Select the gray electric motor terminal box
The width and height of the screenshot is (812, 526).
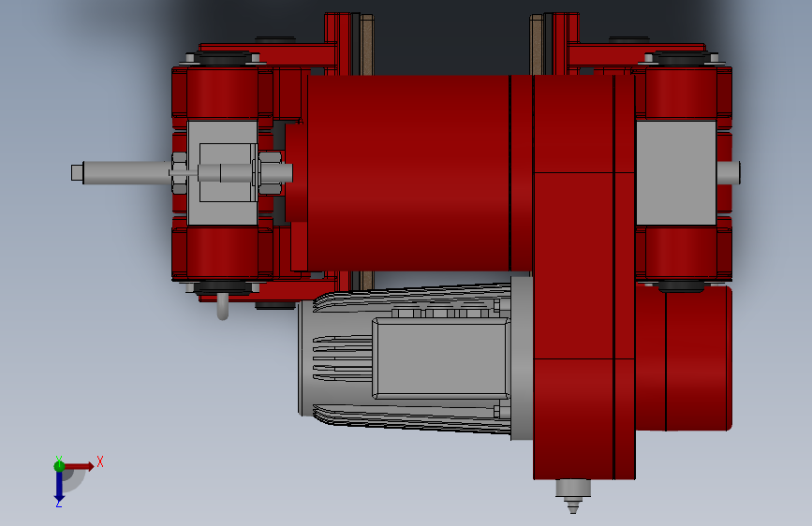[x=441, y=358]
